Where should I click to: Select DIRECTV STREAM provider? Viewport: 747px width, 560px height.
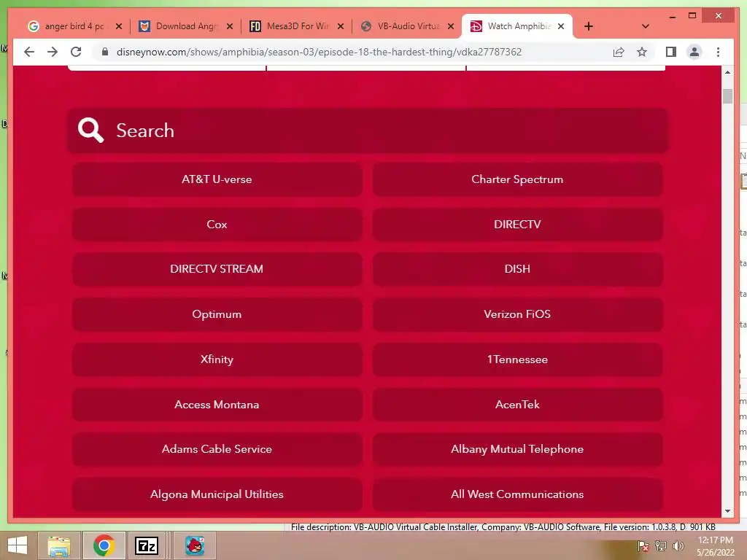tap(217, 269)
